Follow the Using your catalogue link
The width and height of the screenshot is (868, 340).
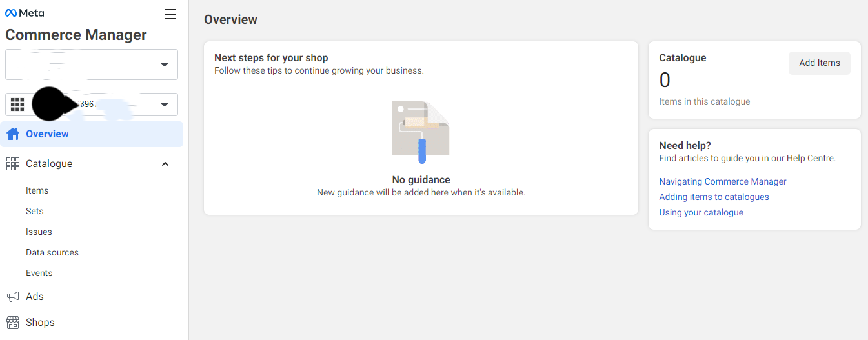tap(701, 212)
